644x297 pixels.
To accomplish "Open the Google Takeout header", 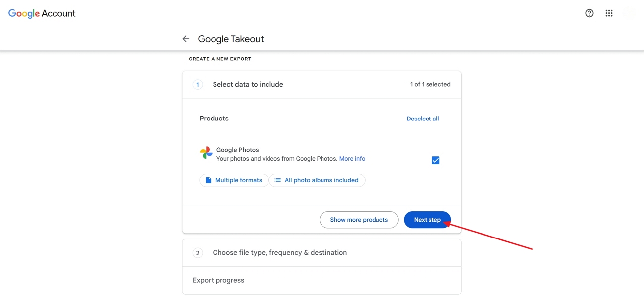I will point(231,39).
